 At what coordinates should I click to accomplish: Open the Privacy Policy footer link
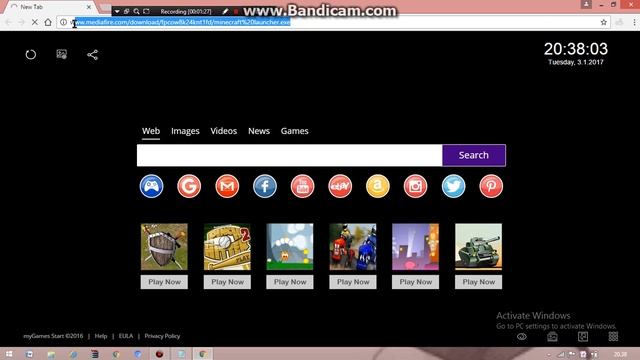tap(162, 336)
